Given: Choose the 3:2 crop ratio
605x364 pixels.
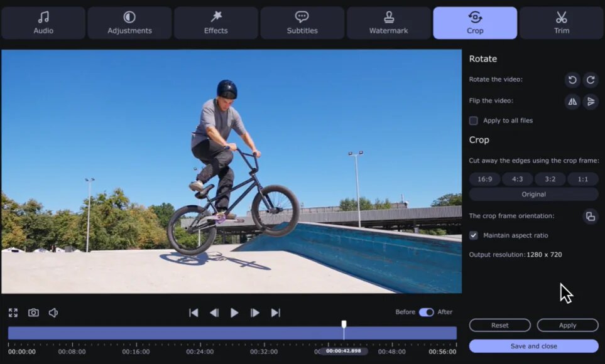Looking at the screenshot, I should pyautogui.click(x=550, y=179).
